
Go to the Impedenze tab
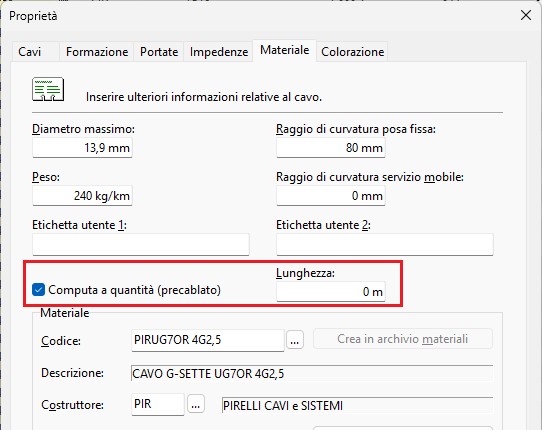[x=218, y=52]
